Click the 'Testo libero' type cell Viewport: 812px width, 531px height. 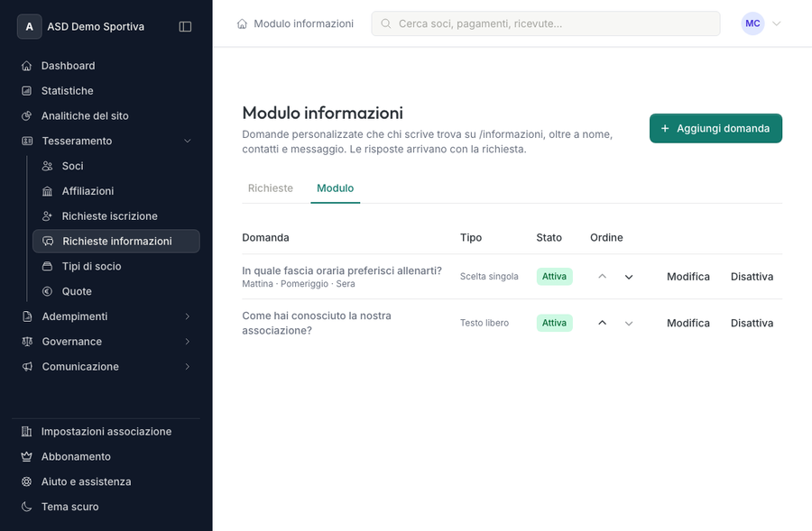tap(484, 323)
